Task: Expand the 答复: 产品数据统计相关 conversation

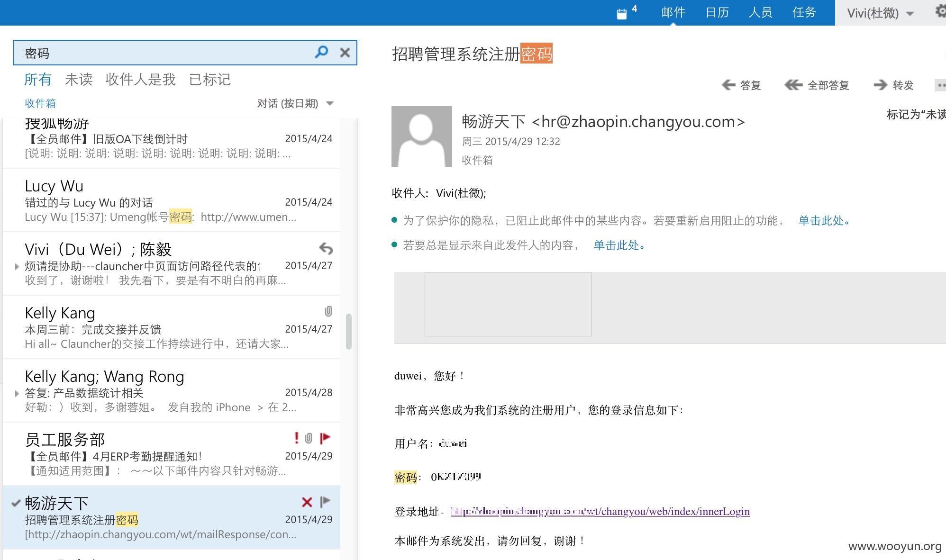Action: point(17,393)
